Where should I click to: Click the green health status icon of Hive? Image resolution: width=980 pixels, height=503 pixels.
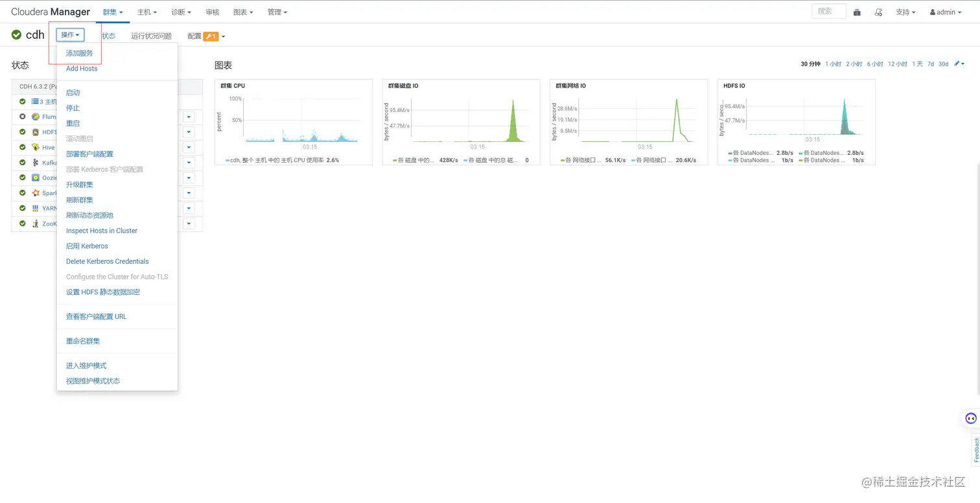pos(23,147)
